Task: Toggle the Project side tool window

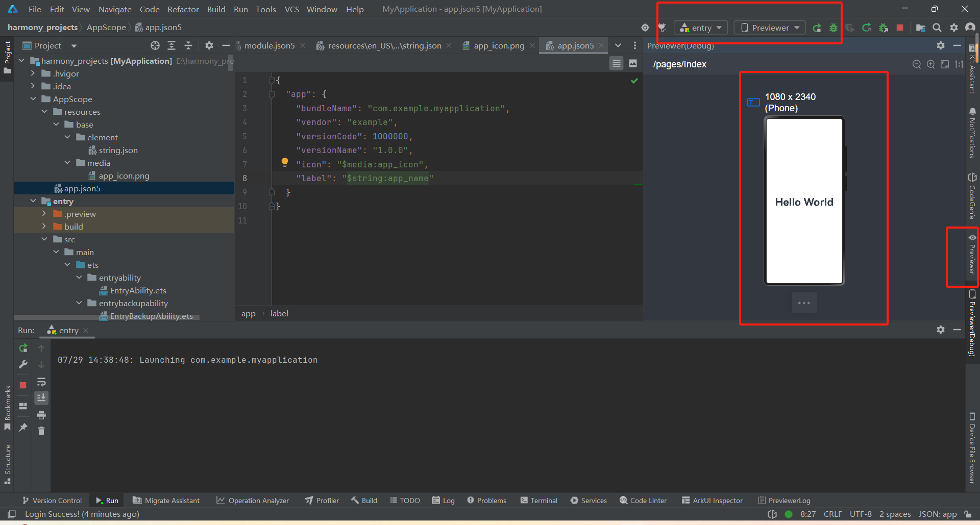Action: pyautogui.click(x=7, y=58)
